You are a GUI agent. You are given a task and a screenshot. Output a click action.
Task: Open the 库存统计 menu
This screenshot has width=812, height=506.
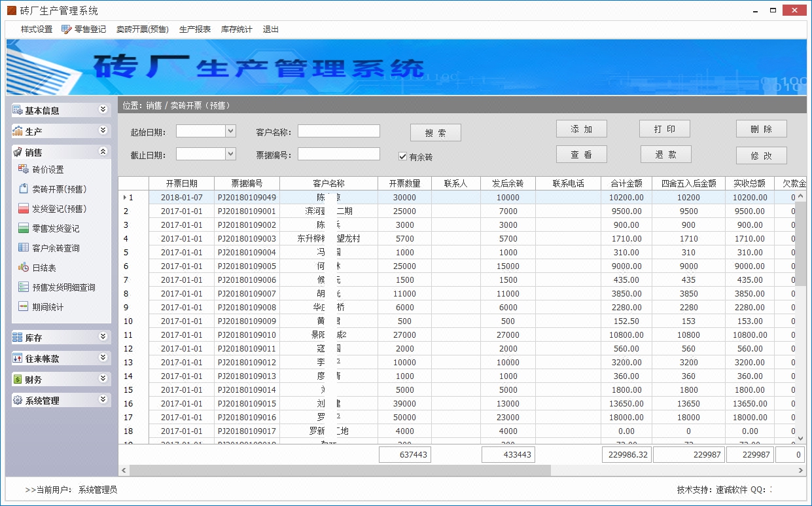pos(237,29)
